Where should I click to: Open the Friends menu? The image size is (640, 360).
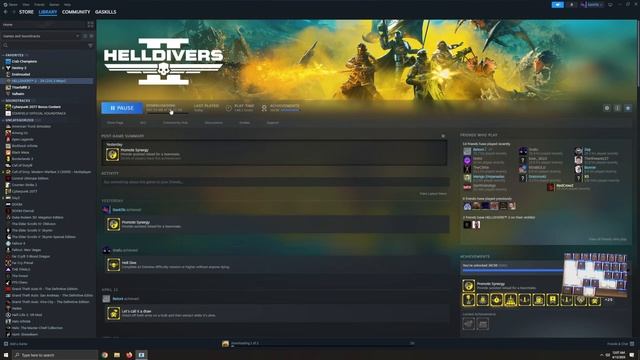39,4
